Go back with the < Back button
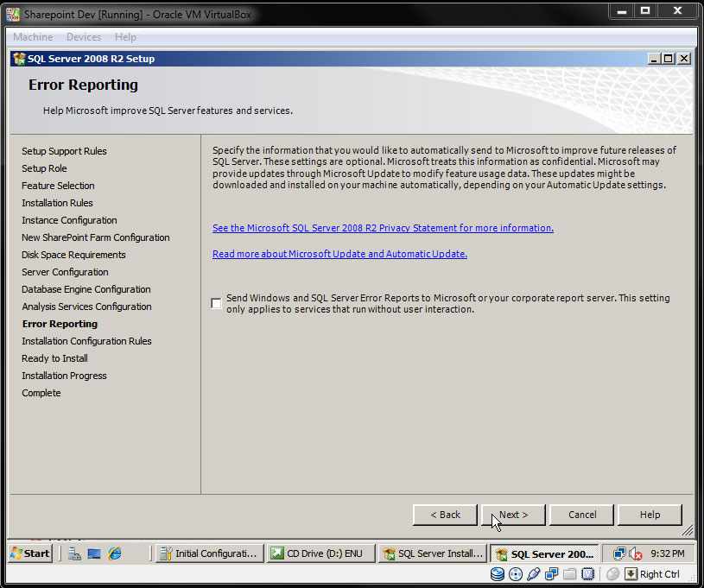 445,515
